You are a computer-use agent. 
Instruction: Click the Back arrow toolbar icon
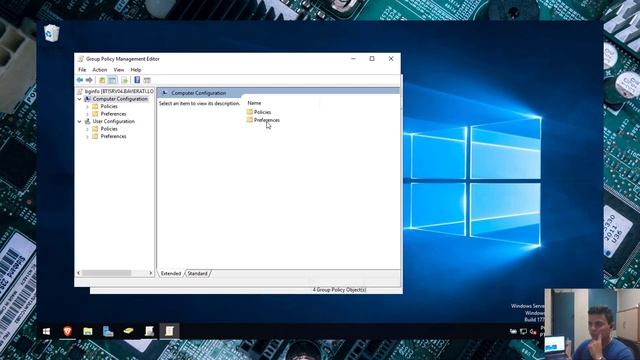(80, 80)
